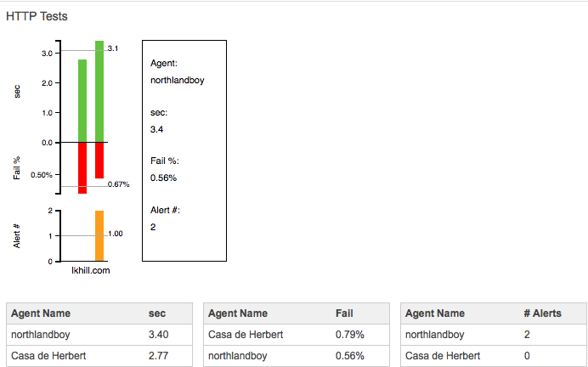The width and height of the screenshot is (588, 367).
Task: Select Casa de Herbert row showing 0 alerts
Action: 494,356
